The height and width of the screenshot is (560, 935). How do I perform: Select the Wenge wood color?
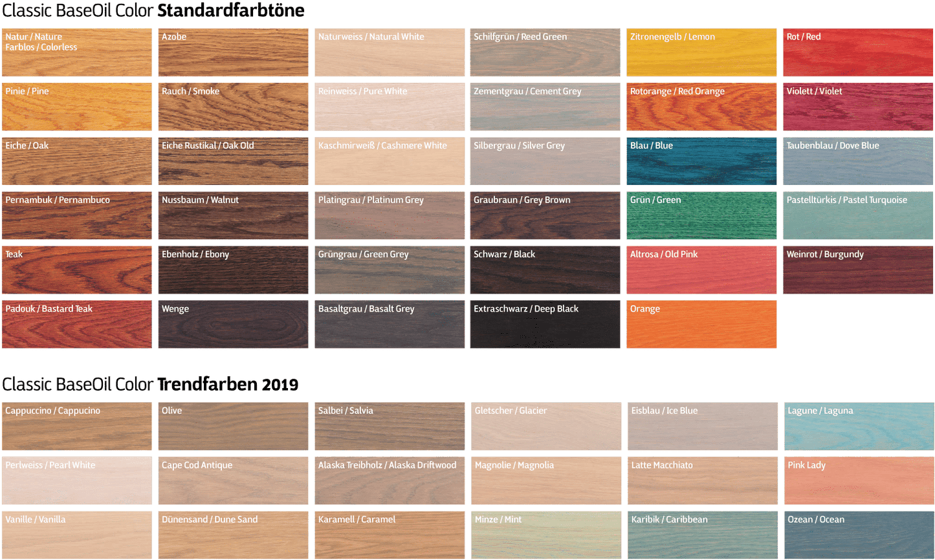coord(233,325)
